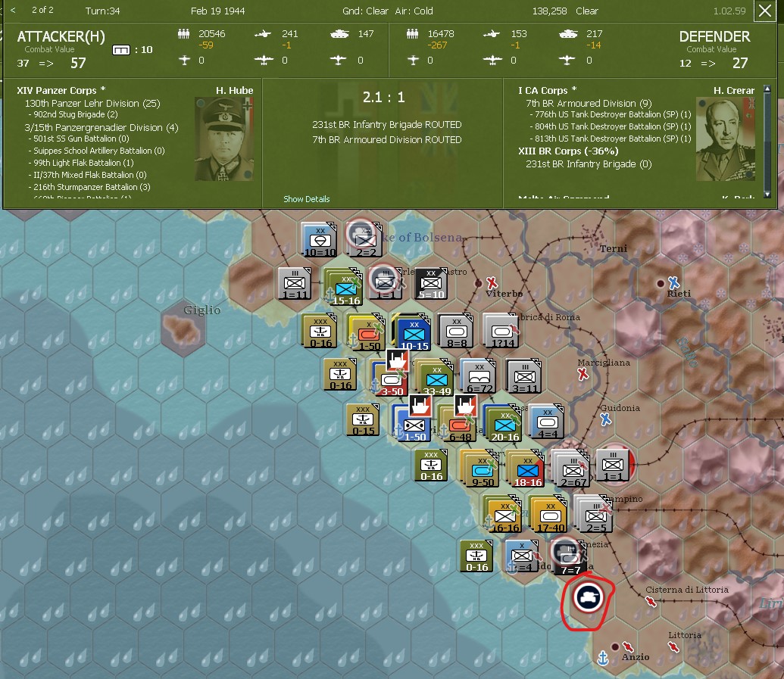Select the blue 10-15 infantry counter
784x679 pixels.
point(413,333)
